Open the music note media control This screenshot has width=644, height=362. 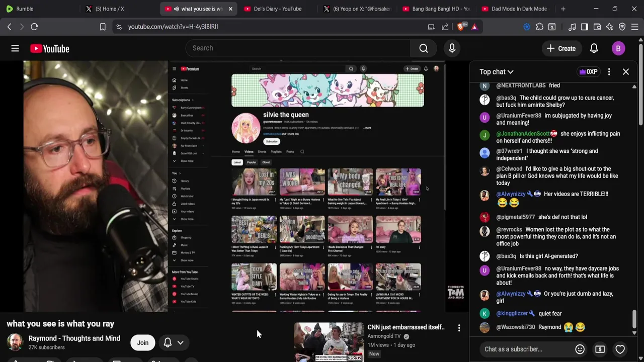click(572, 27)
